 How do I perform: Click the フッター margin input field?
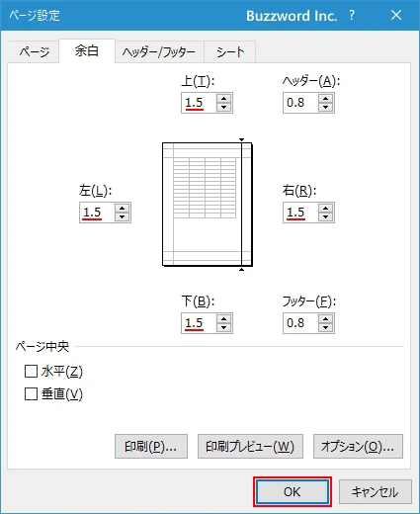tap(301, 323)
